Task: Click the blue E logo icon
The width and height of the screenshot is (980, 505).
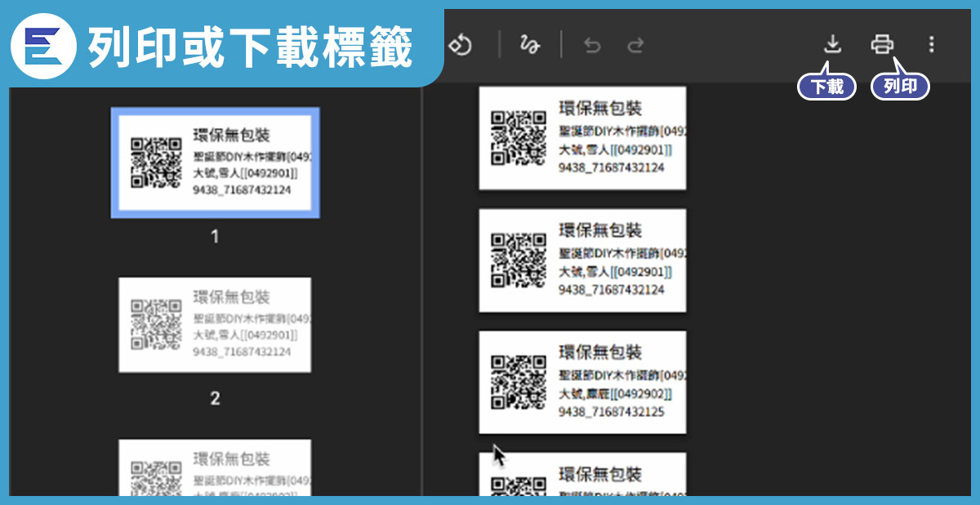Action: coord(43,46)
